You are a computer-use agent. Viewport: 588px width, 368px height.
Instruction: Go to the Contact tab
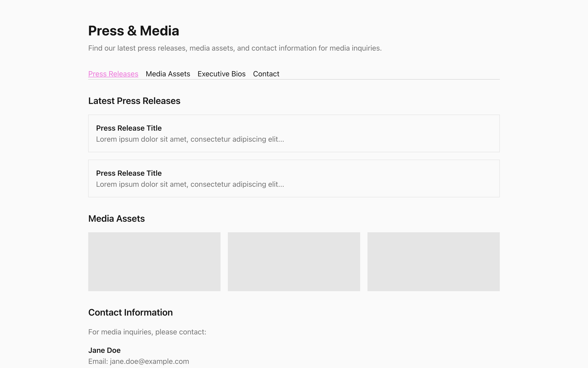266,74
